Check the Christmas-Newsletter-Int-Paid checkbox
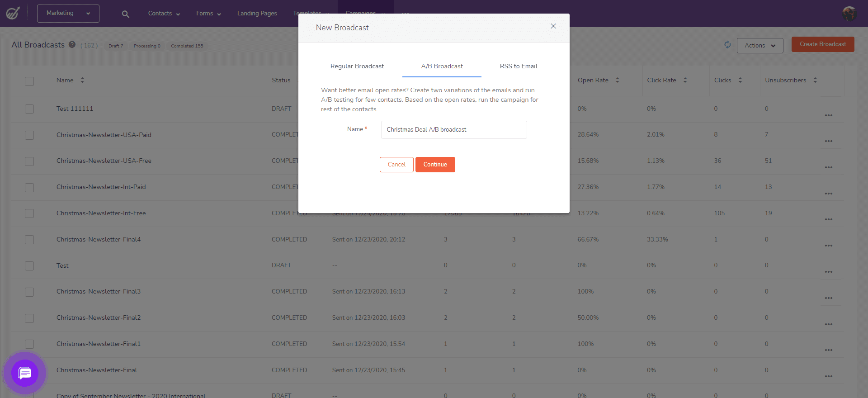 point(29,188)
